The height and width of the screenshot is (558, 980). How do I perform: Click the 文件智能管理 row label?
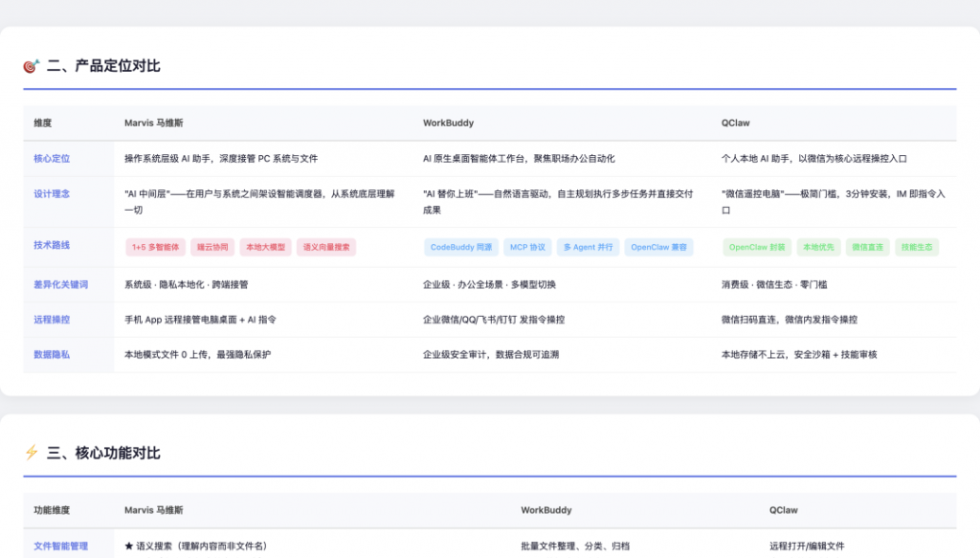coord(60,546)
